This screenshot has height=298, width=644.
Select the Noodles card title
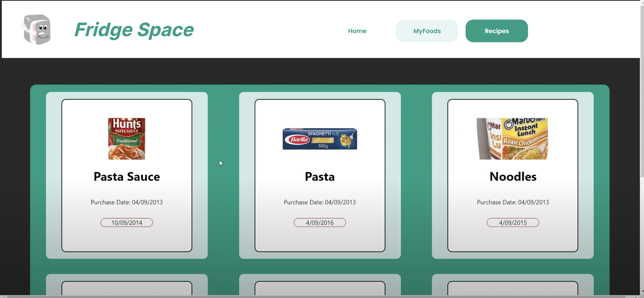point(513,177)
